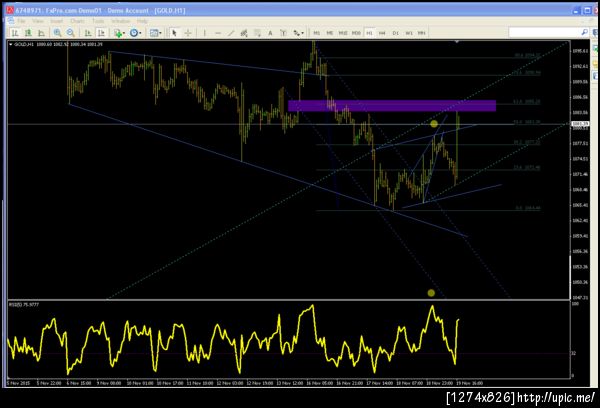
Task: Switch timeframe to M30
Action: pyautogui.click(x=356, y=33)
